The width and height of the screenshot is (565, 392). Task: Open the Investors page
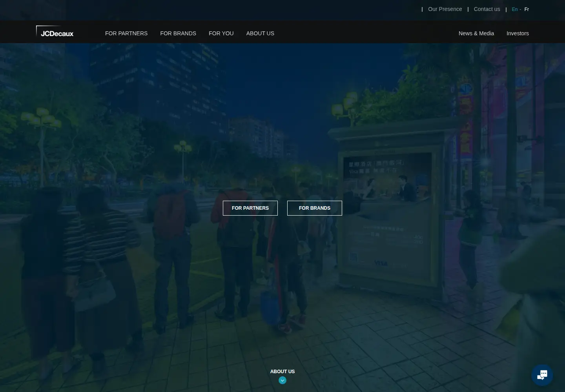[x=518, y=33]
